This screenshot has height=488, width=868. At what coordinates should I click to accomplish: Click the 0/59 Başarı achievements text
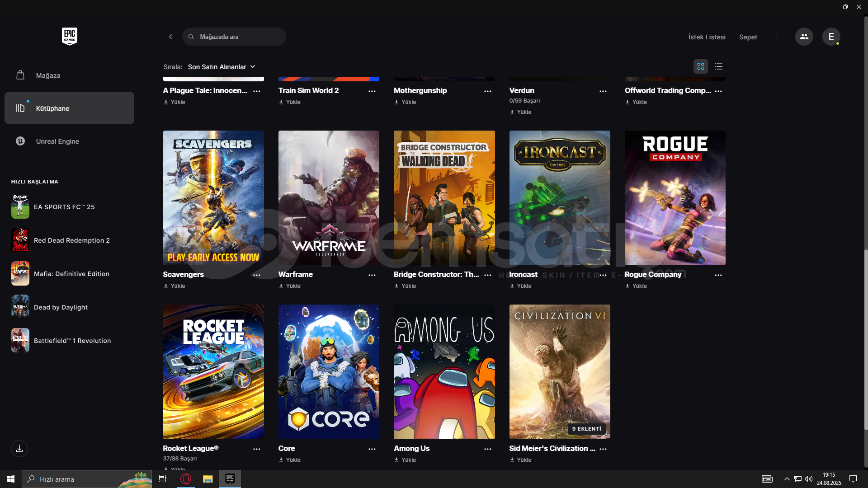[524, 101]
